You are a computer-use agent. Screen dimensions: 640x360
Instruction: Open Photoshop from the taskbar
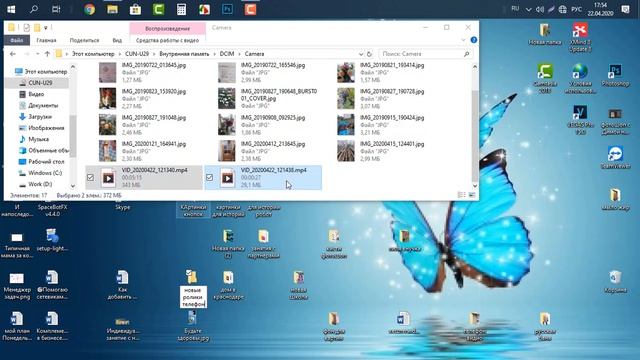(x=227, y=9)
